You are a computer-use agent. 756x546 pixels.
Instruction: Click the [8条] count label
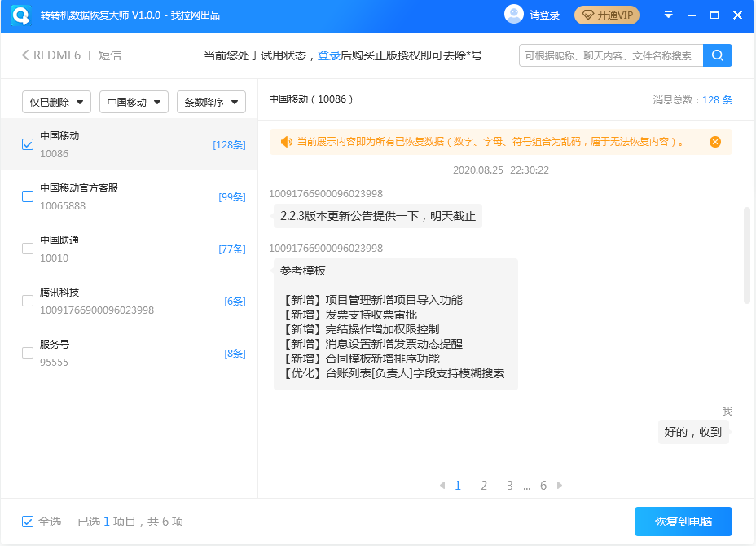coord(235,353)
